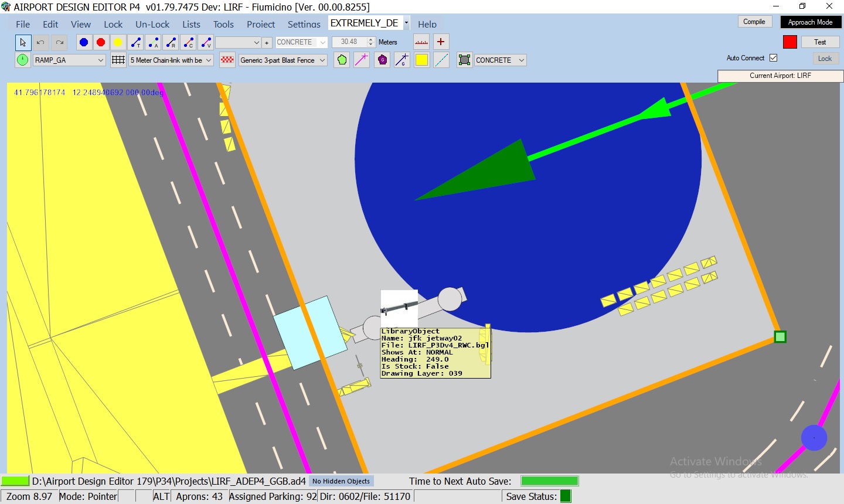This screenshot has height=504, width=844.
Task: Toggle the Auto Connect checkbox
Action: [x=773, y=58]
